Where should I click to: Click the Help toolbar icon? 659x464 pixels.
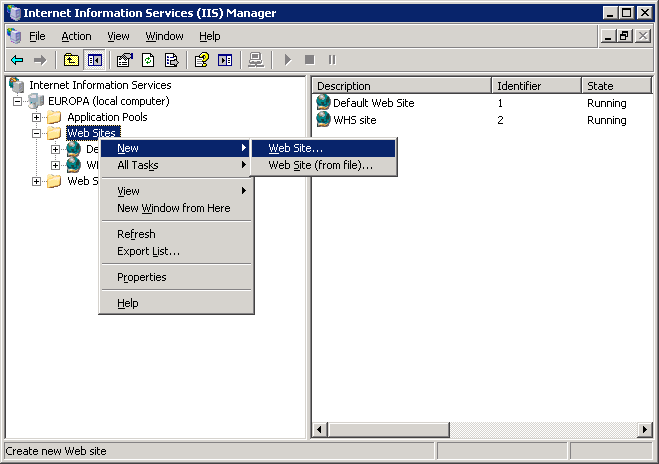[202, 60]
